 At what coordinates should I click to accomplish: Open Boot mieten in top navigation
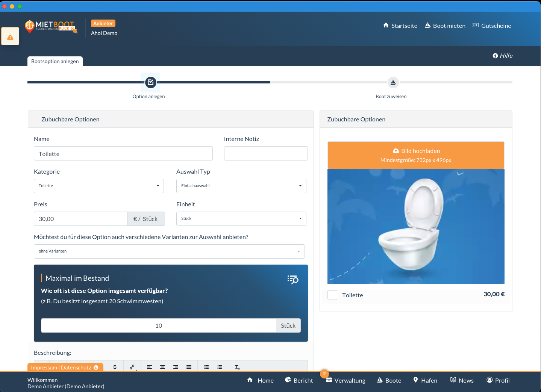(x=445, y=26)
